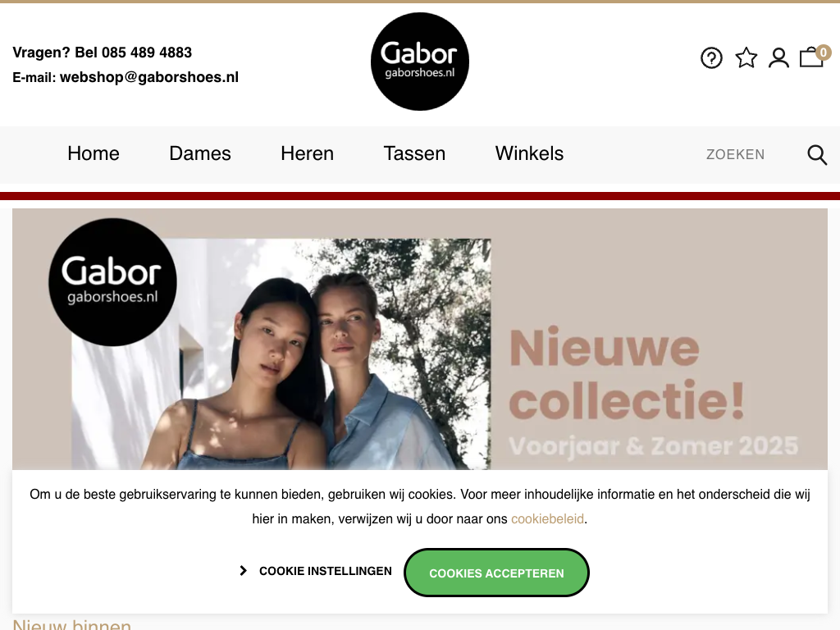Open the Heren menu
The width and height of the screenshot is (840, 630).
307,153
